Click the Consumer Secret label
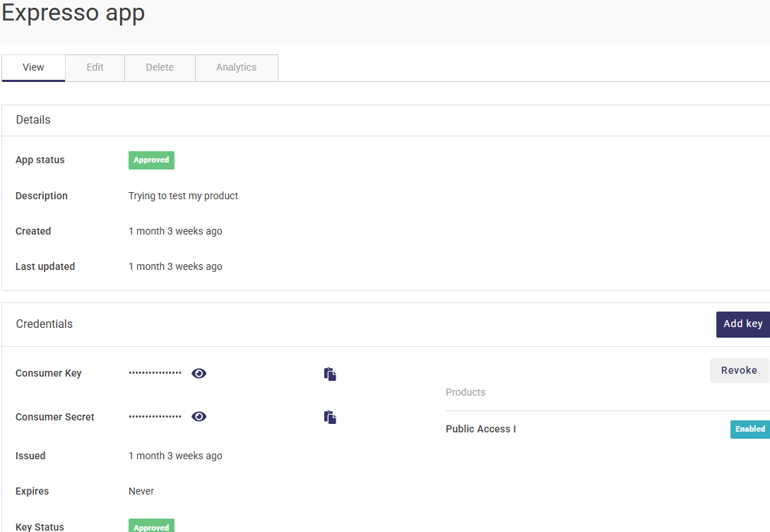 click(55, 417)
